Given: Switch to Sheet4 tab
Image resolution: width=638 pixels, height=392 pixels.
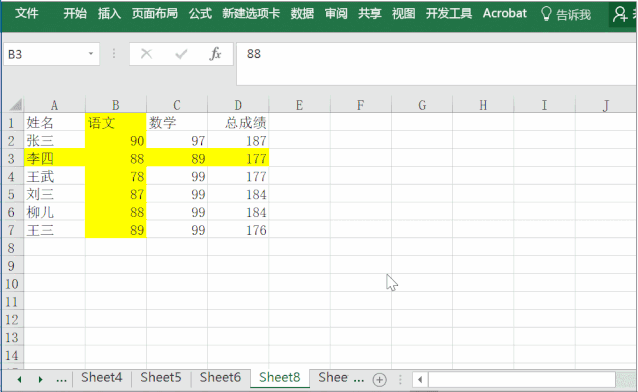Looking at the screenshot, I should (x=101, y=378).
